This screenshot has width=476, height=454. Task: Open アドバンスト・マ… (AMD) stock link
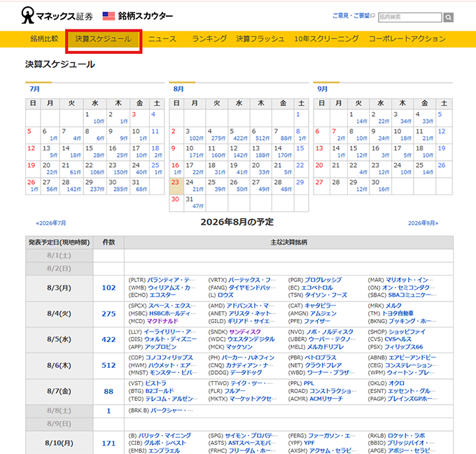click(250, 306)
